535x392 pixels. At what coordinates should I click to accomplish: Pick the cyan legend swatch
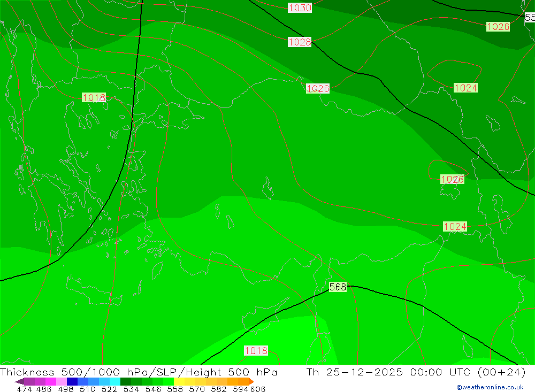115,381
